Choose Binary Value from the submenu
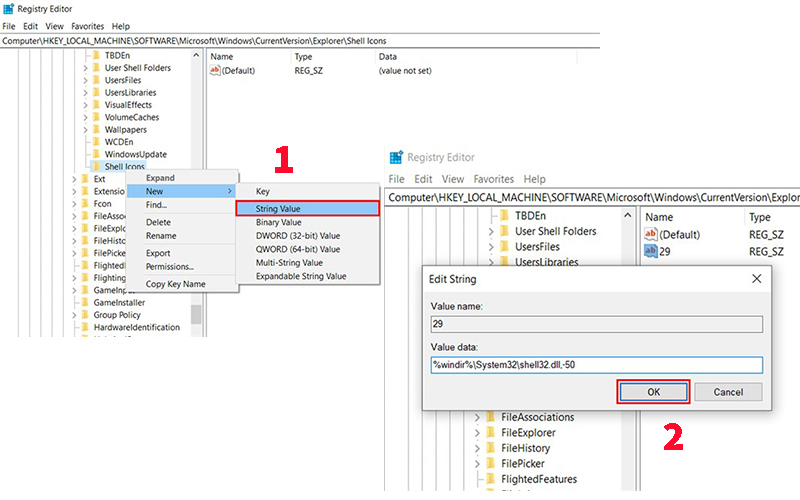 279,222
